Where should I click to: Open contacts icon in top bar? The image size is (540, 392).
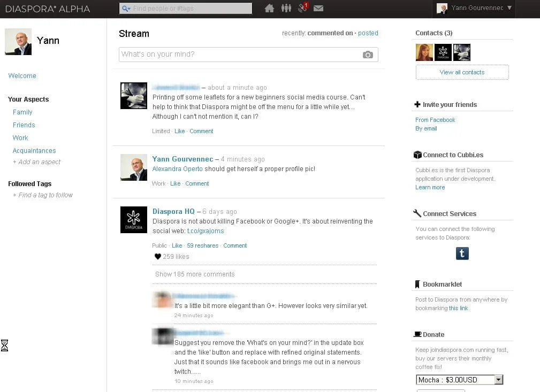pyautogui.click(x=286, y=8)
